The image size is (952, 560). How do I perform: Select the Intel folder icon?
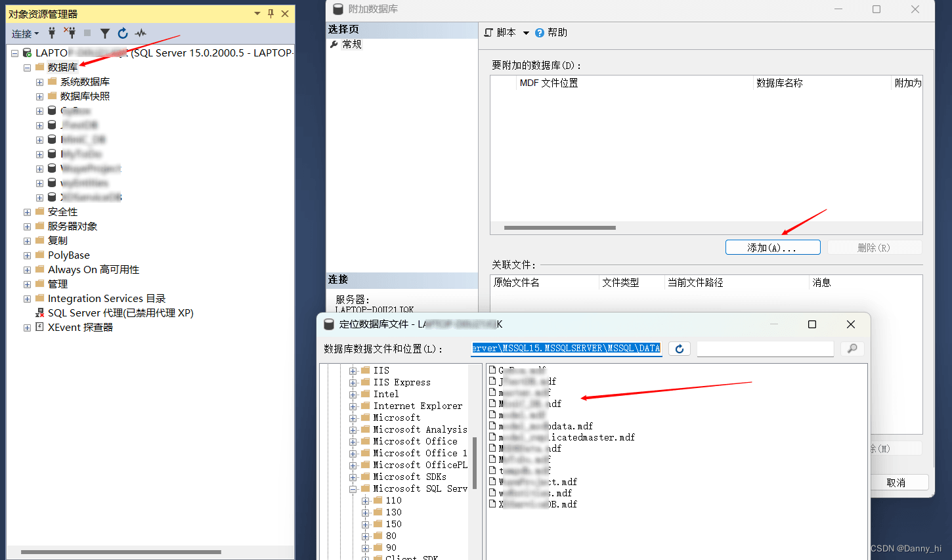point(366,394)
